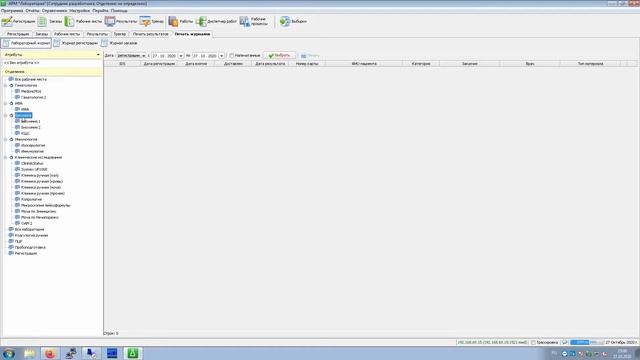
Task: Open the Работы toolbar icon
Action: pos(173,21)
